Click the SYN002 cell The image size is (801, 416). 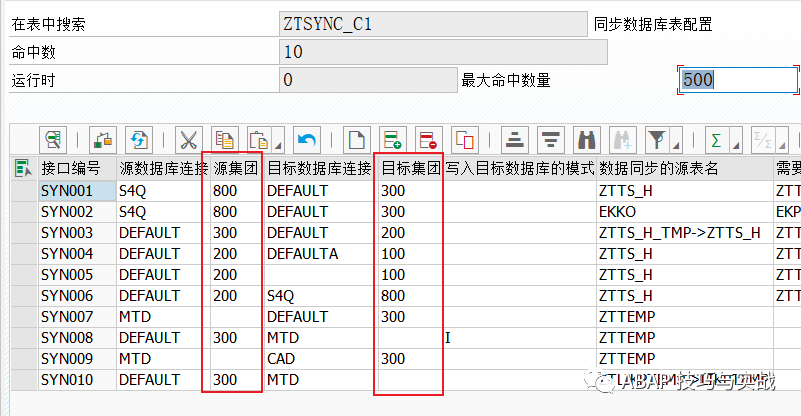(77, 212)
